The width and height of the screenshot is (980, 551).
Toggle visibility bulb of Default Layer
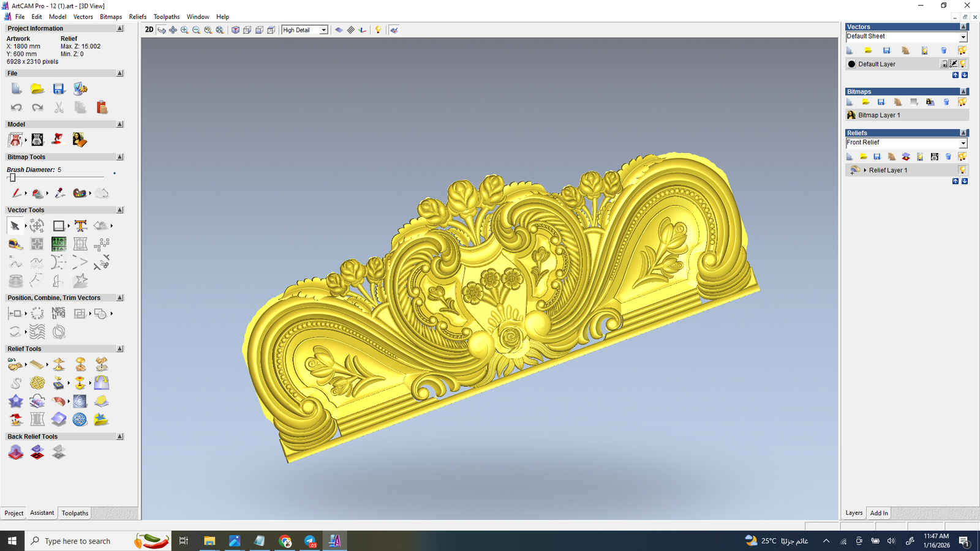(x=963, y=64)
